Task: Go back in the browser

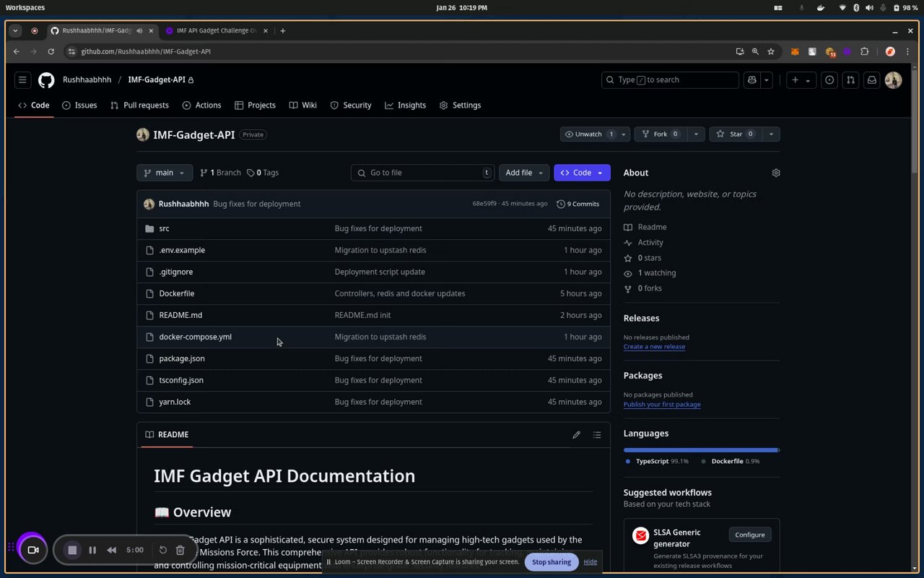Action: (x=16, y=51)
